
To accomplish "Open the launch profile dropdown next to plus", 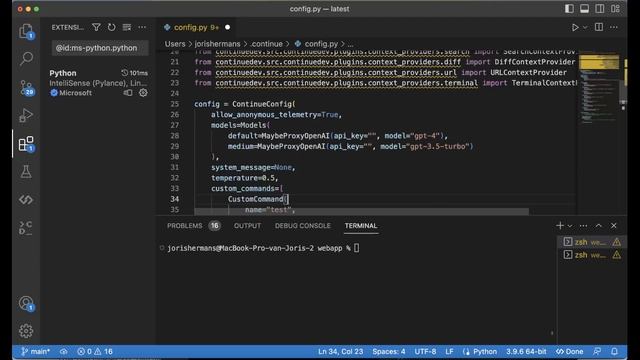I will pyautogui.click(x=570, y=226).
